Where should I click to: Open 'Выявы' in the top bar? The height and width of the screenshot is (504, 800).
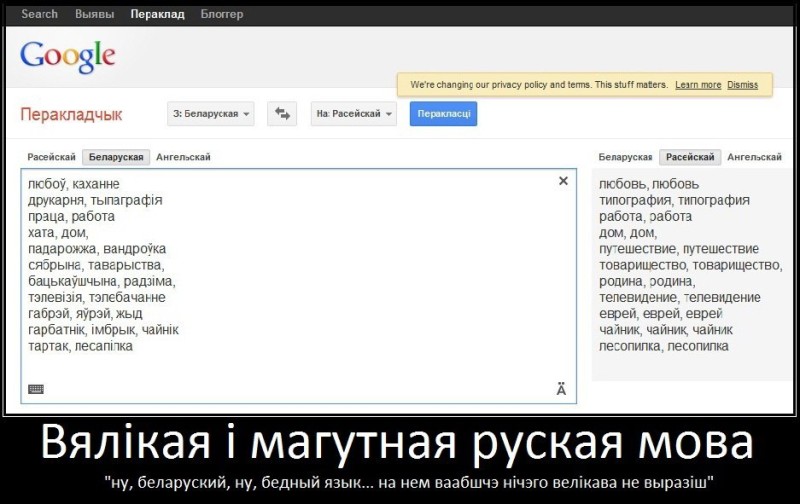[94, 14]
